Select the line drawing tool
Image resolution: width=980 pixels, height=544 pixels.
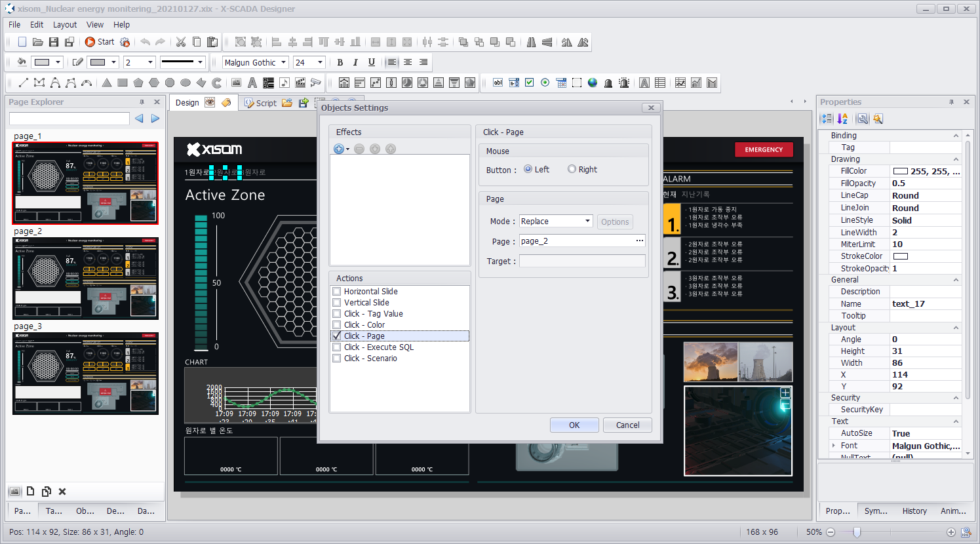(x=23, y=83)
